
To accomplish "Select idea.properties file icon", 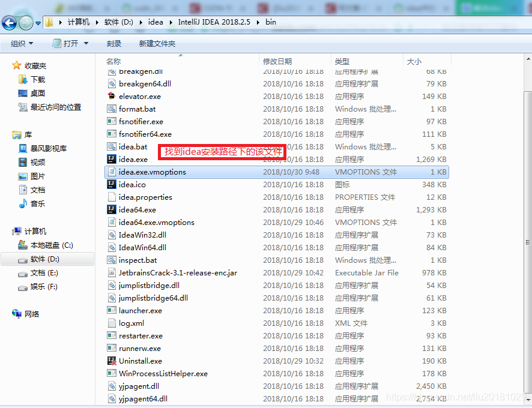I will coord(112,197).
